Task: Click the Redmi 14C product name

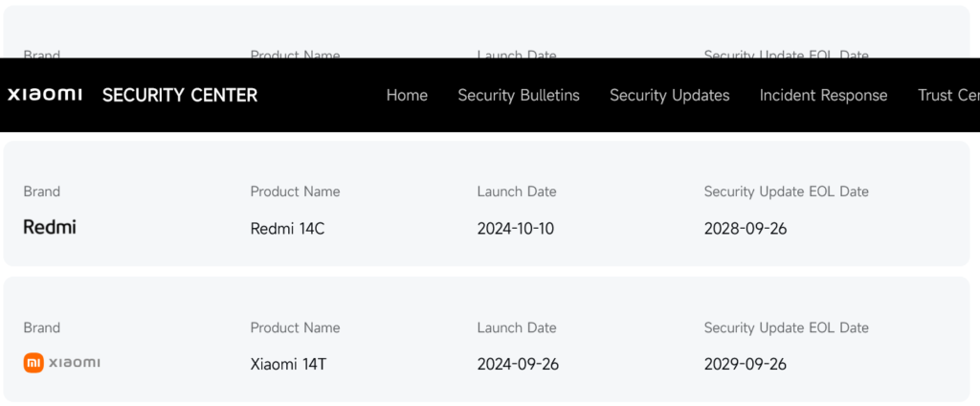Action: pos(287,229)
